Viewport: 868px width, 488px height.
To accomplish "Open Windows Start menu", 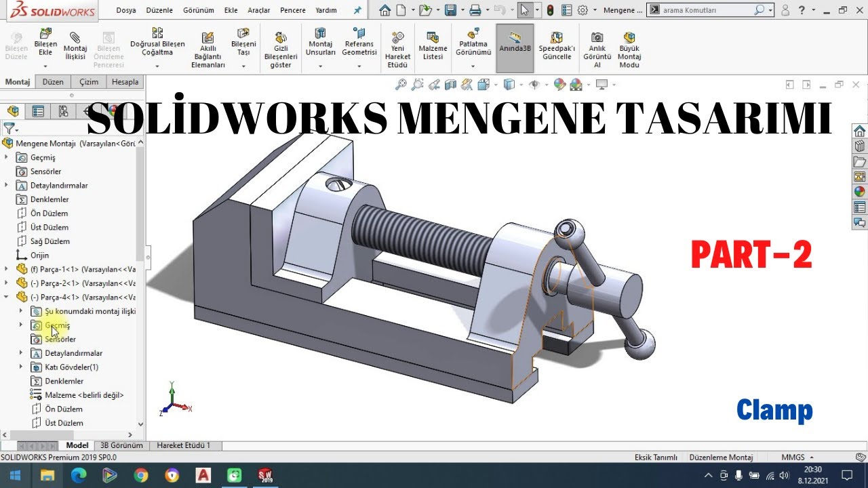I will point(14,475).
